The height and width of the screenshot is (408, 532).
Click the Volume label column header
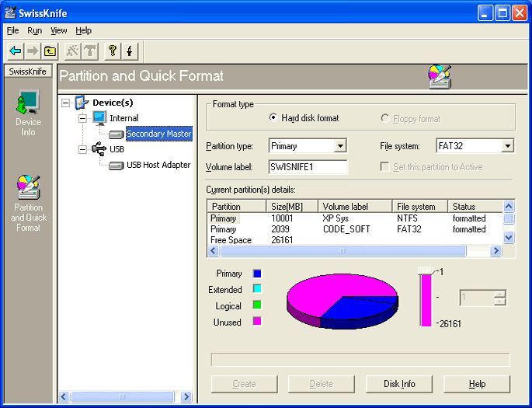point(355,207)
